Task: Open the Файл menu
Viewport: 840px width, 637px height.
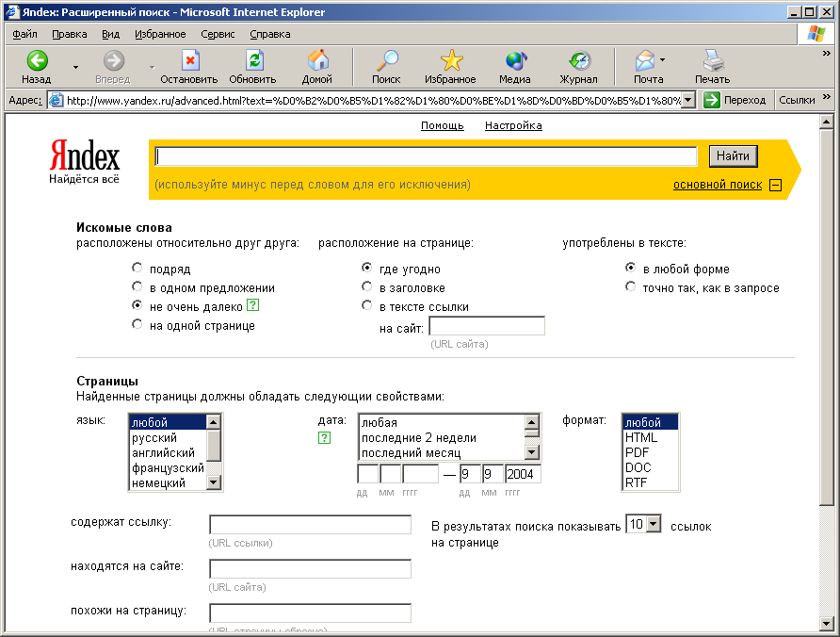Action: click(24, 34)
